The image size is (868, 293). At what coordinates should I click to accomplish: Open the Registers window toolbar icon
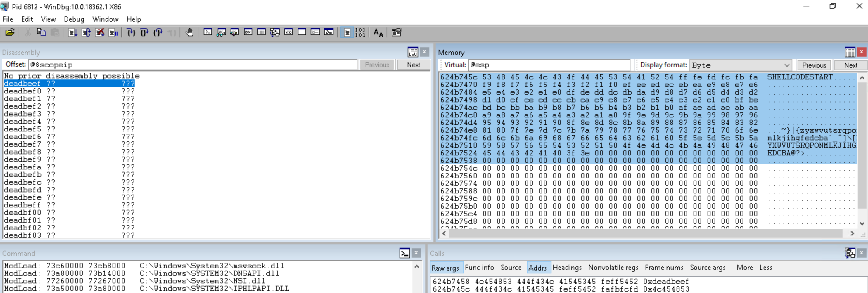point(248,32)
